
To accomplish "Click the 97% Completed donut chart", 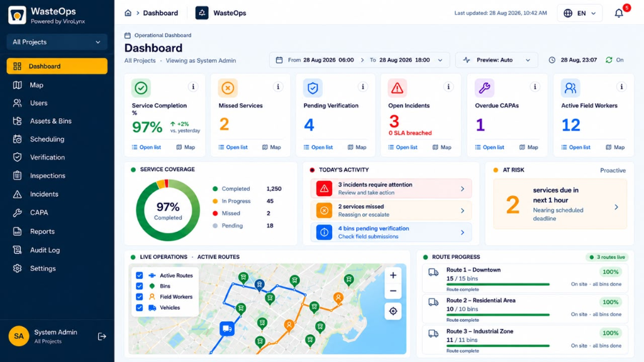I will 167,210.
